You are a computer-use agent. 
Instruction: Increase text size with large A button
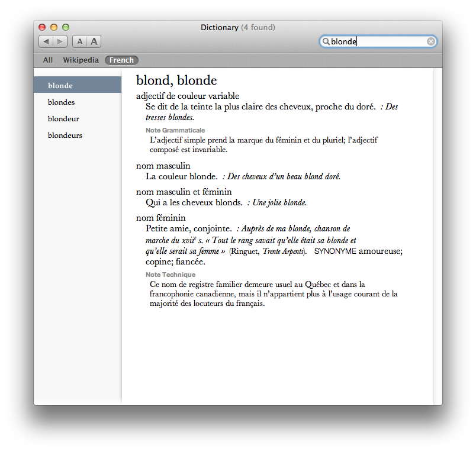(94, 41)
